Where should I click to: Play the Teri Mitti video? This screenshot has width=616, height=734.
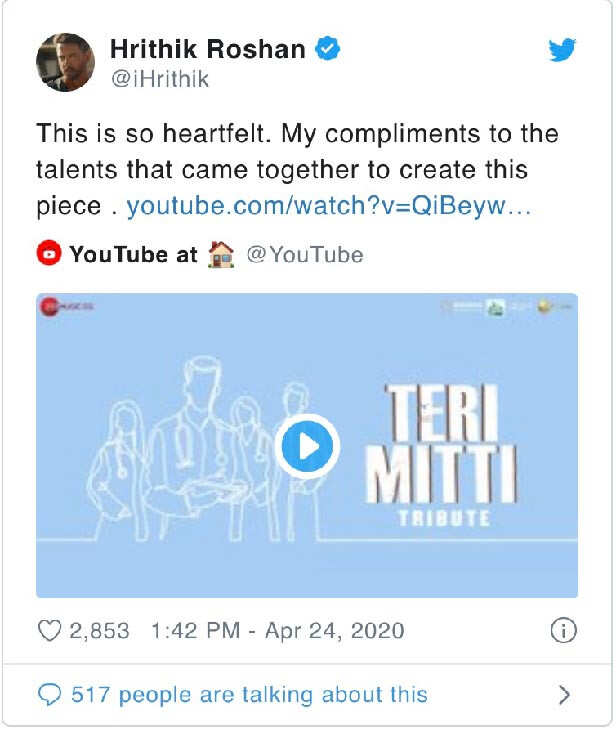(307, 445)
